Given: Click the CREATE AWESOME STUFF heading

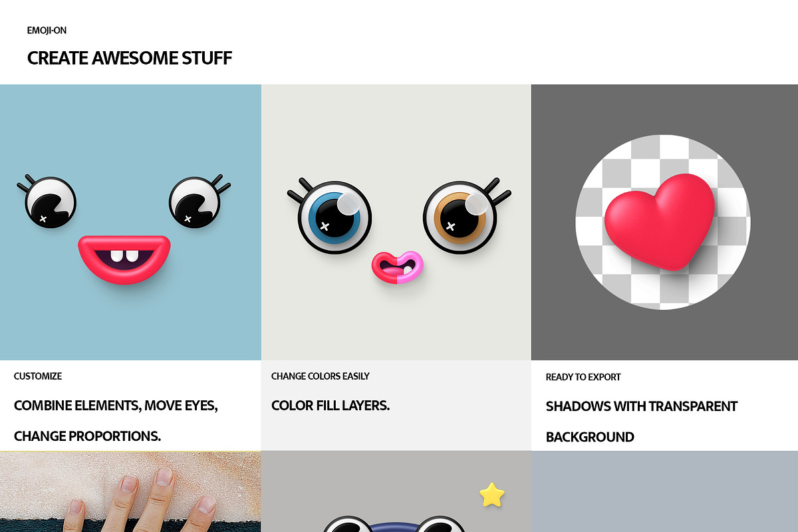Looking at the screenshot, I should click(x=130, y=58).
